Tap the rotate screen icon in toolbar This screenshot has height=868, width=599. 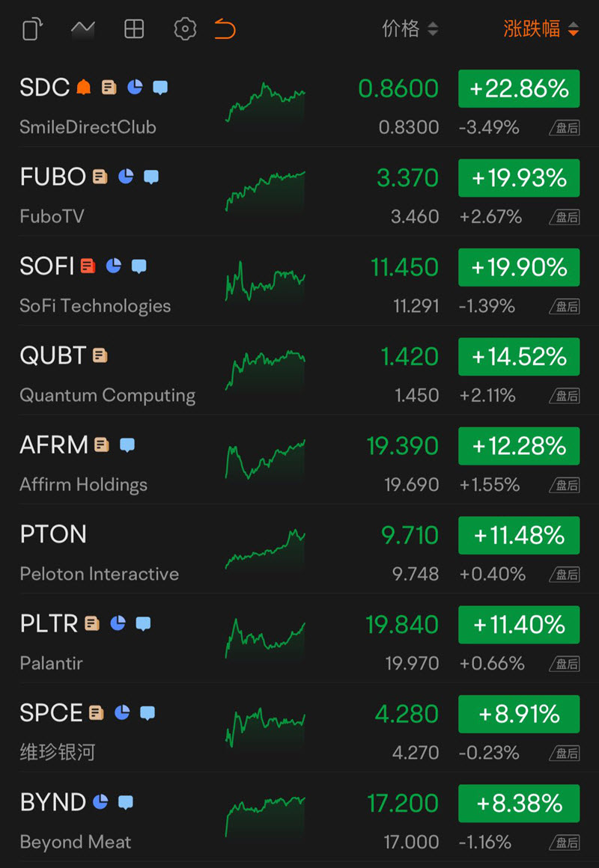(33, 28)
